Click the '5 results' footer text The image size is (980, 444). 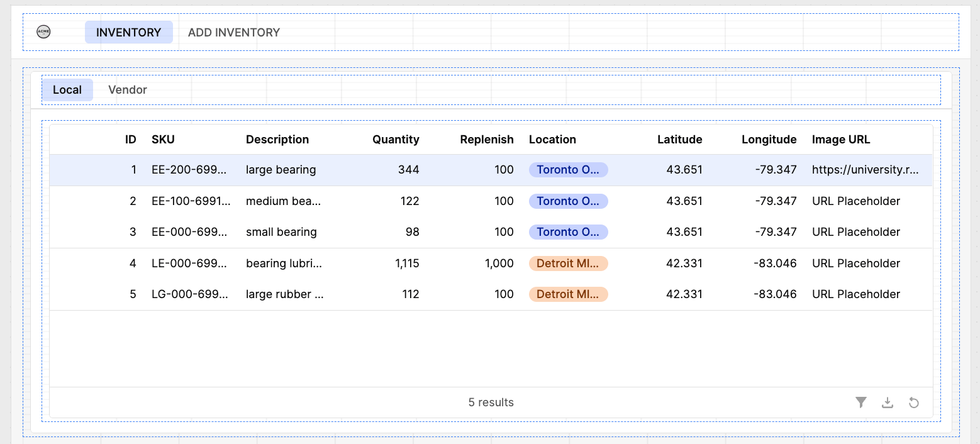pos(491,402)
